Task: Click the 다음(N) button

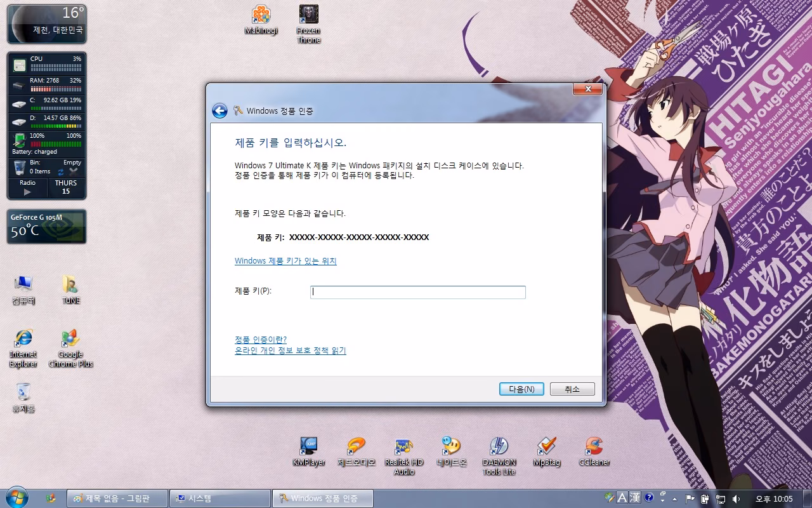Action: coord(521,389)
